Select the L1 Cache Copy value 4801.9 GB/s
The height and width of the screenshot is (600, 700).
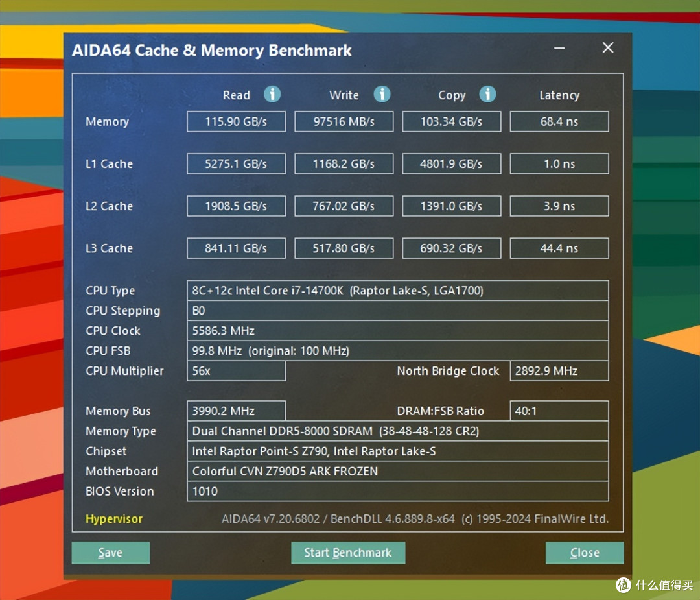point(451,164)
